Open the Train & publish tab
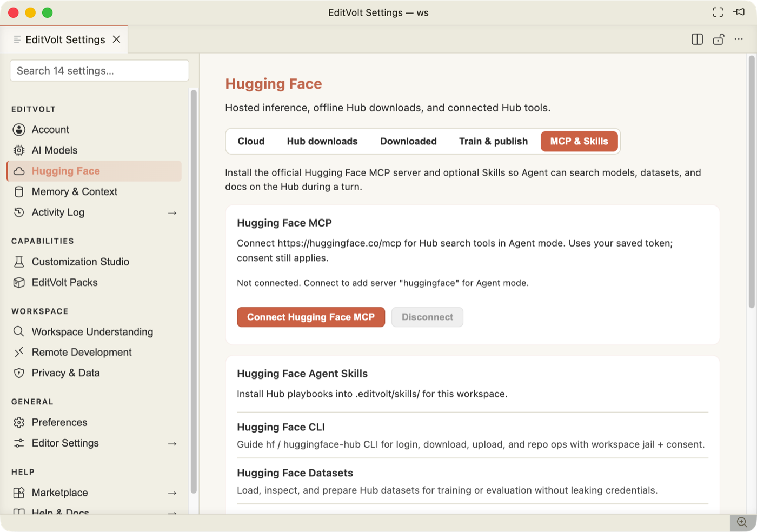 pyautogui.click(x=493, y=142)
